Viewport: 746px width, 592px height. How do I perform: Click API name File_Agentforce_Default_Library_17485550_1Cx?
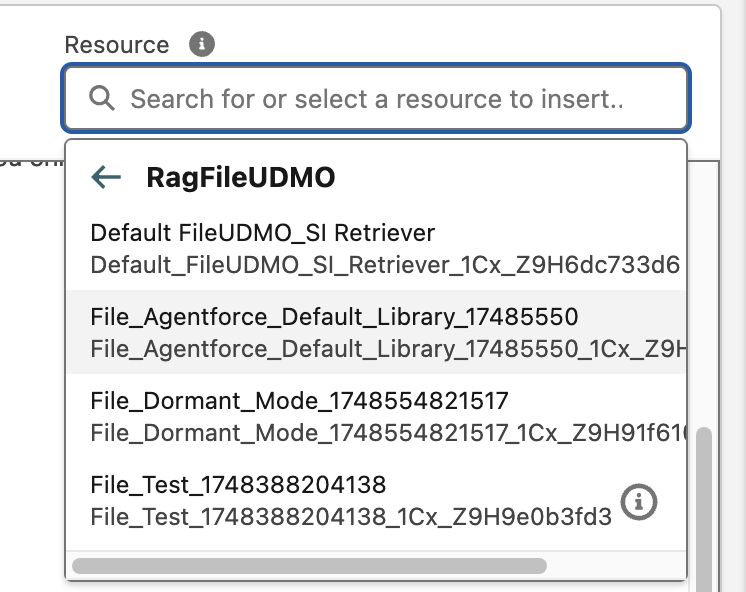click(x=388, y=349)
